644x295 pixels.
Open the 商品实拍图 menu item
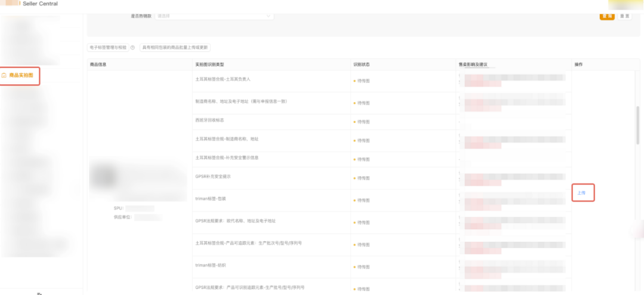click(20, 76)
